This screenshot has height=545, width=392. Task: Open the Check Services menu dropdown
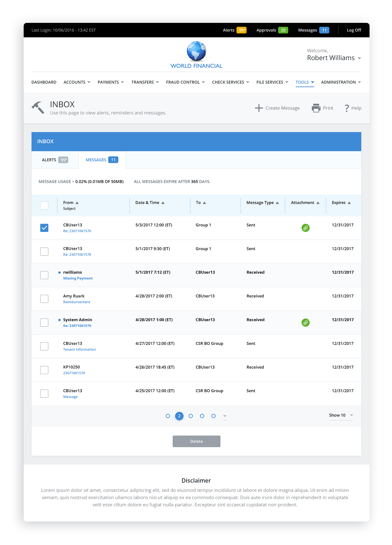[247, 82]
